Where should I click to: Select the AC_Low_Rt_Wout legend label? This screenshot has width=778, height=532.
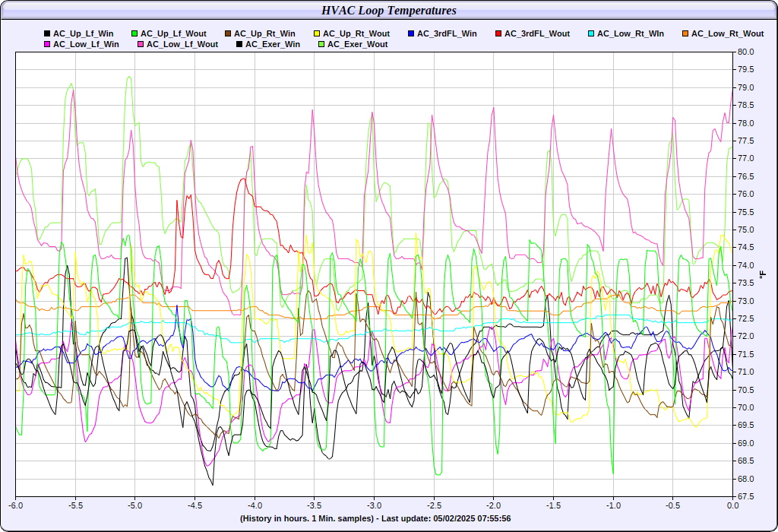(x=728, y=33)
